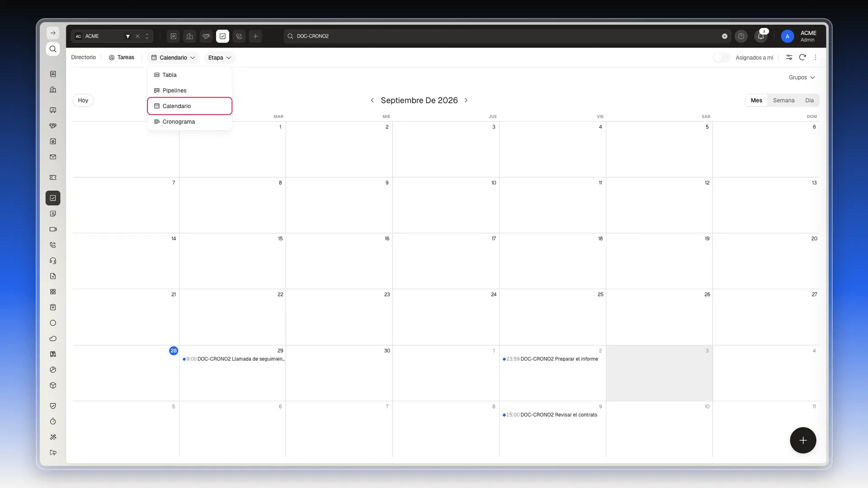Open the Grupos dropdown
The image size is (868, 488).
[x=802, y=77]
